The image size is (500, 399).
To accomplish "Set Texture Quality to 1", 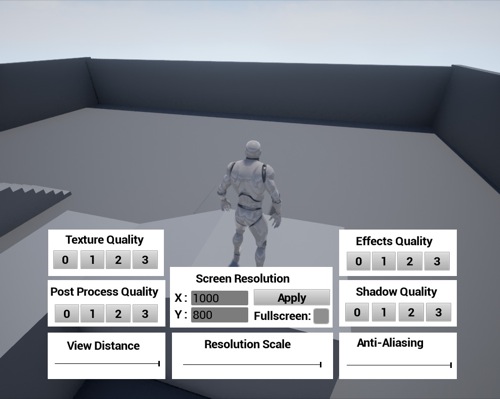I will (x=92, y=260).
